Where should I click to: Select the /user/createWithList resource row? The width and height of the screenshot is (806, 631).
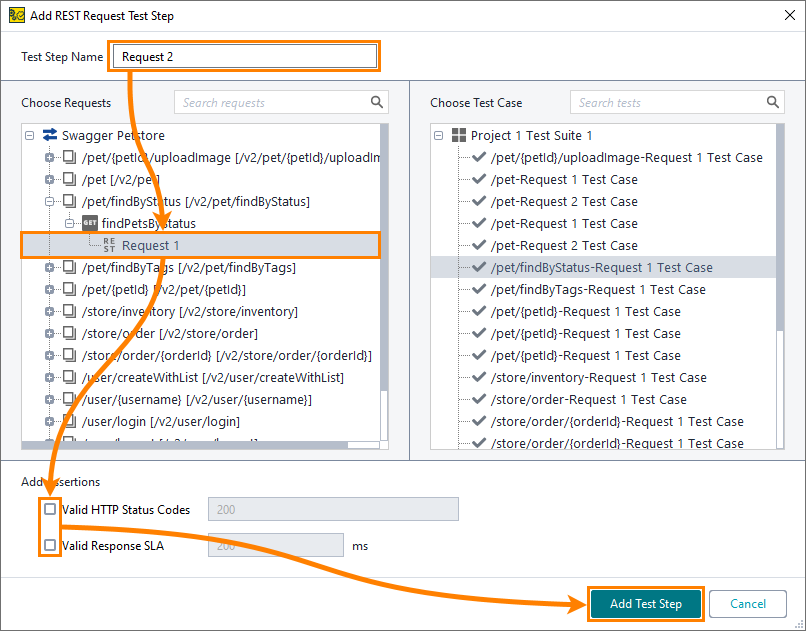click(x=213, y=377)
